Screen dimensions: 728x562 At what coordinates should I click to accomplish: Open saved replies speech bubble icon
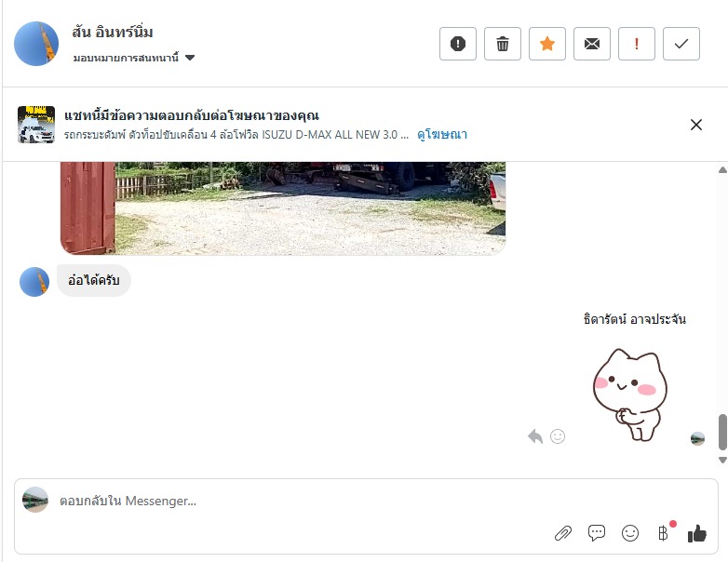[x=597, y=533]
